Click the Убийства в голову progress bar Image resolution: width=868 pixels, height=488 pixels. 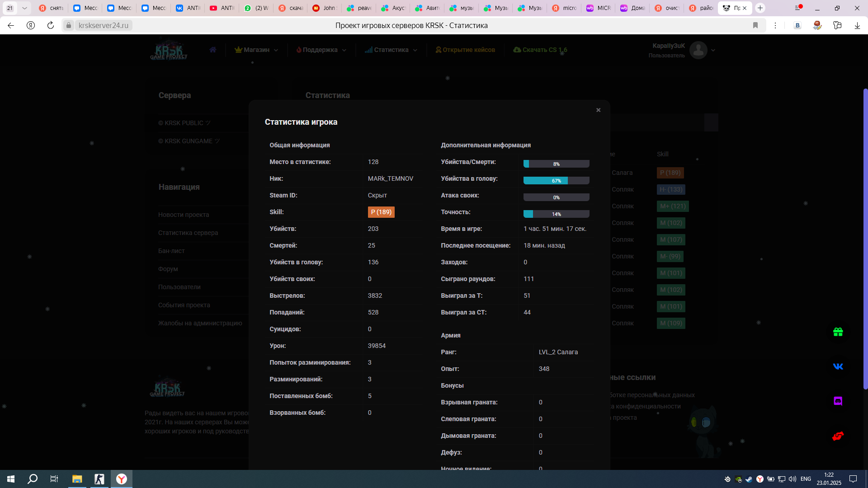tap(556, 180)
